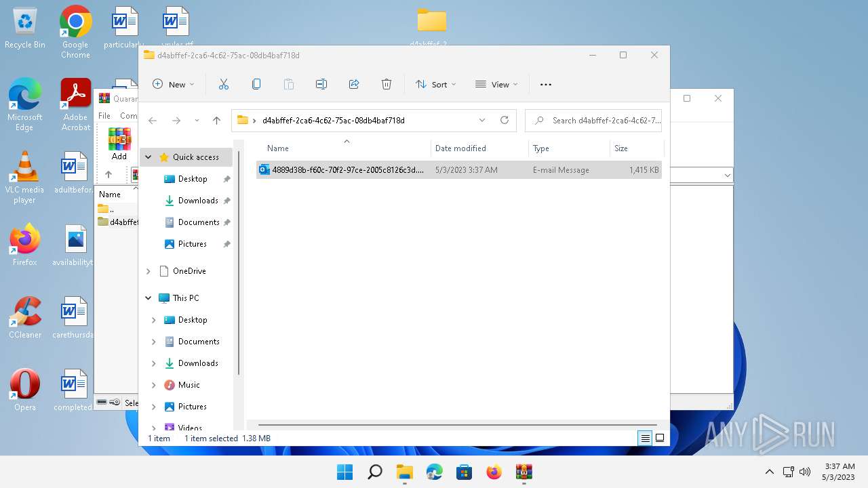Image resolution: width=868 pixels, height=488 pixels.
Task: Click the Copy icon in the toolbar
Action: tap(256, 84)
